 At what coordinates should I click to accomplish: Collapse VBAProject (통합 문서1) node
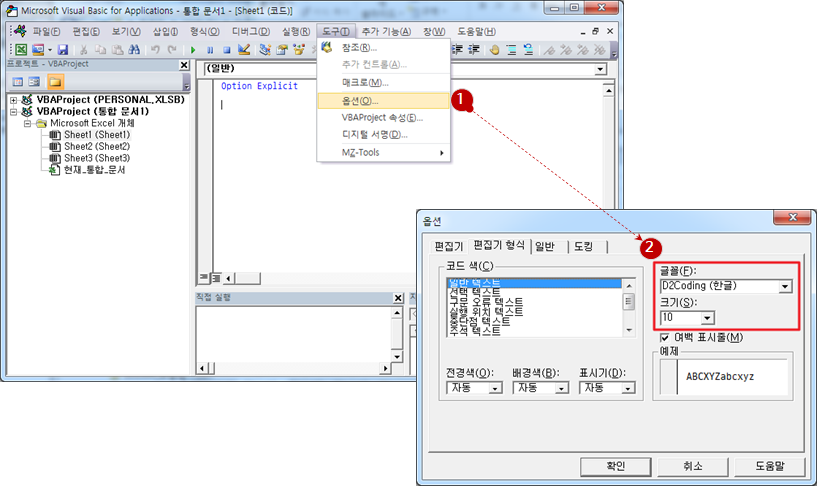14,111
